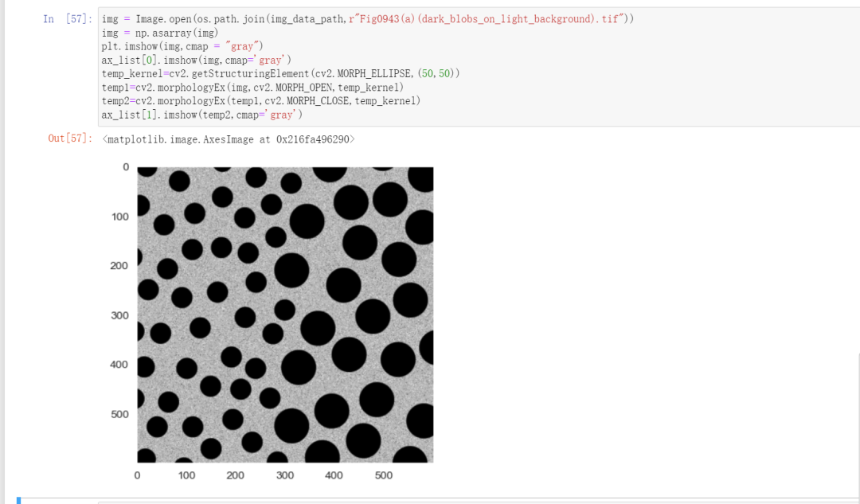Click the matplotlib AxesImage output text
This screenshot has height=504, width=860.
click(229, 139)
